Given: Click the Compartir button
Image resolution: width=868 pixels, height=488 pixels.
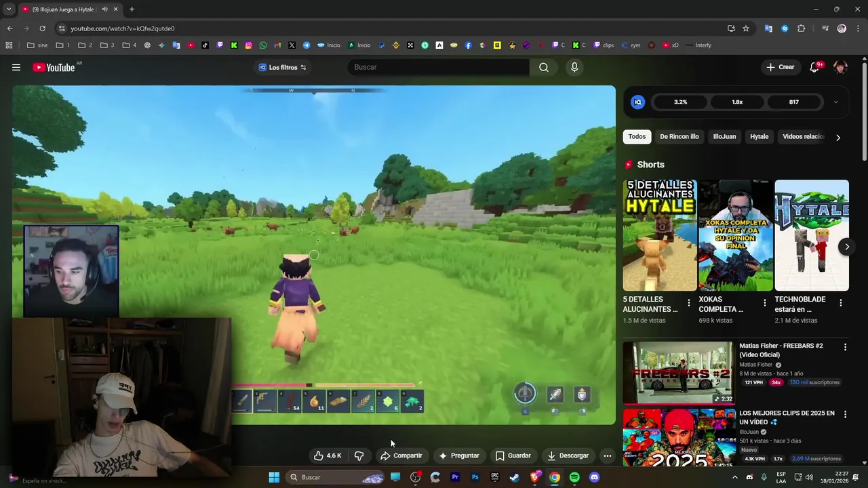Looking at the screenshot, I should 401,455.
